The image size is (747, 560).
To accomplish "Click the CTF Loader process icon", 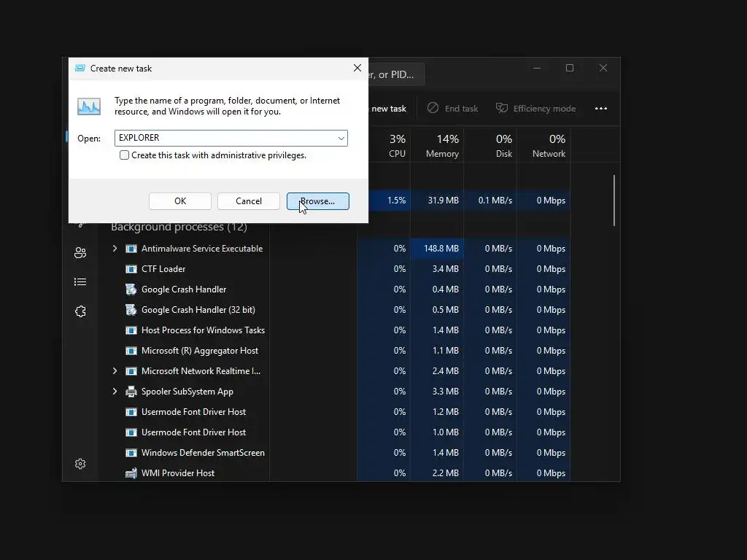I will 131,269.
